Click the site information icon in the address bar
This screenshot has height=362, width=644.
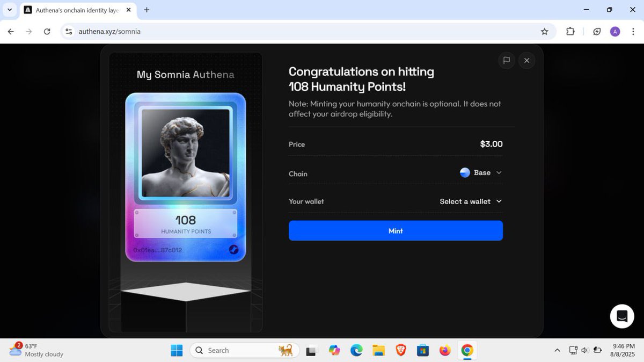(x=69, y=32)
